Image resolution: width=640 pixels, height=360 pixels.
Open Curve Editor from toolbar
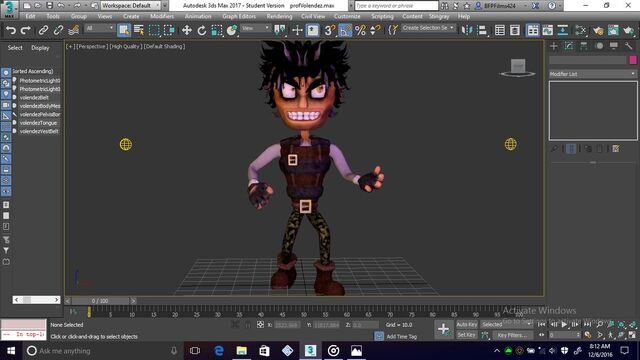point(547,30)
